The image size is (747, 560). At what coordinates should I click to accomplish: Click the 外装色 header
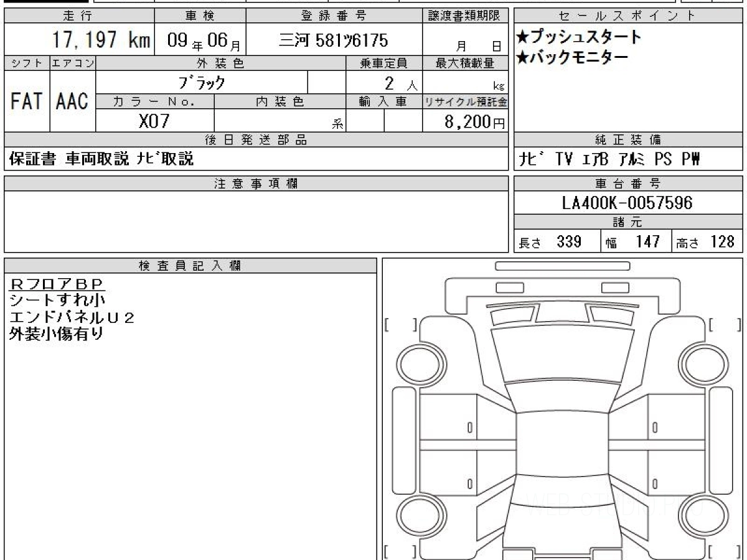(x=221, y=63)
